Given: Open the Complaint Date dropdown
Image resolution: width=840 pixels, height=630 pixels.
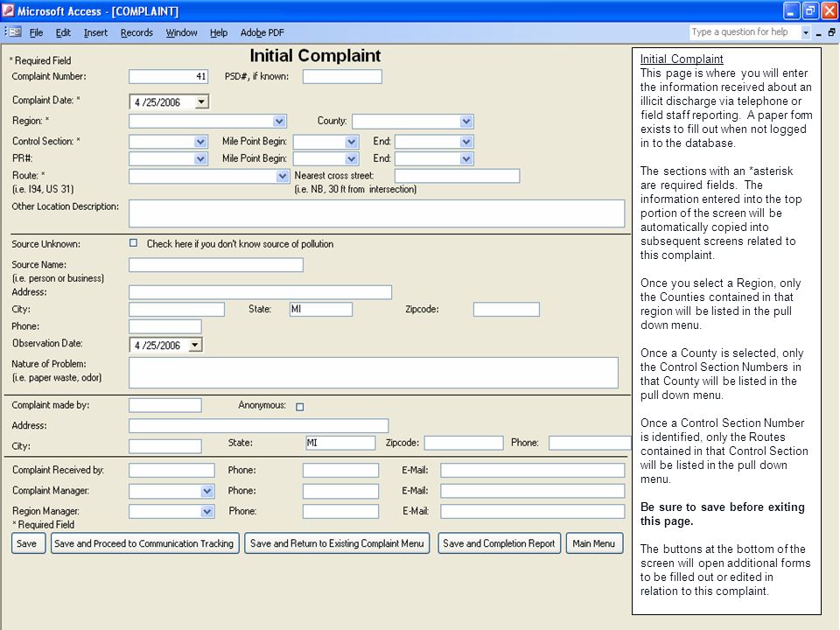Looking at the screenshot, I should (201, 101).
